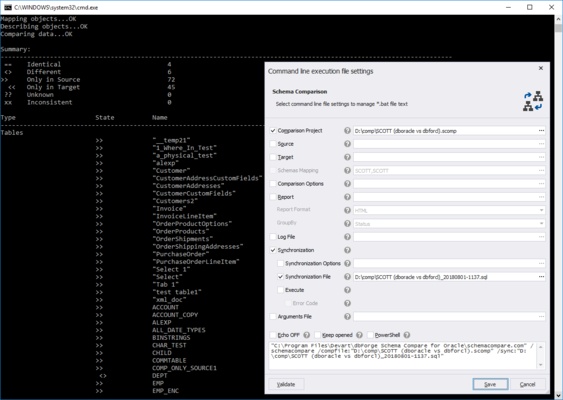Image resolution: width=563 pixels, height=400 pixels.
Task: Click help icon next to Comparison Project
Action: pos(347,130)
